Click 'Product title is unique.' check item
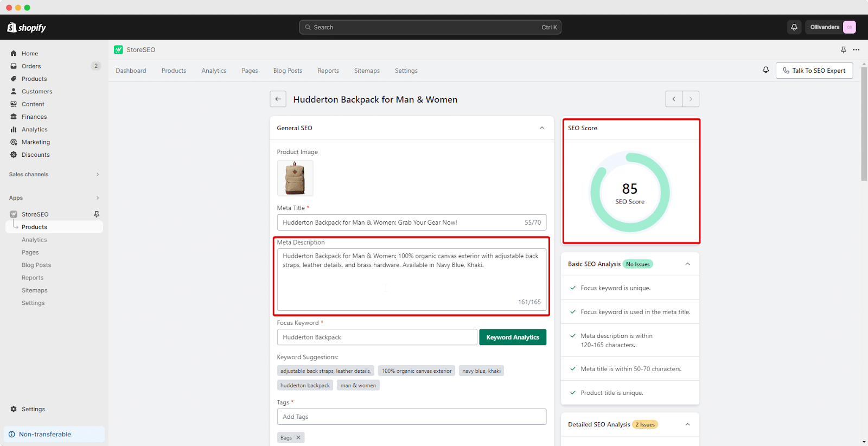This screenshot has height=446, width=868. (x=612, y=393)
